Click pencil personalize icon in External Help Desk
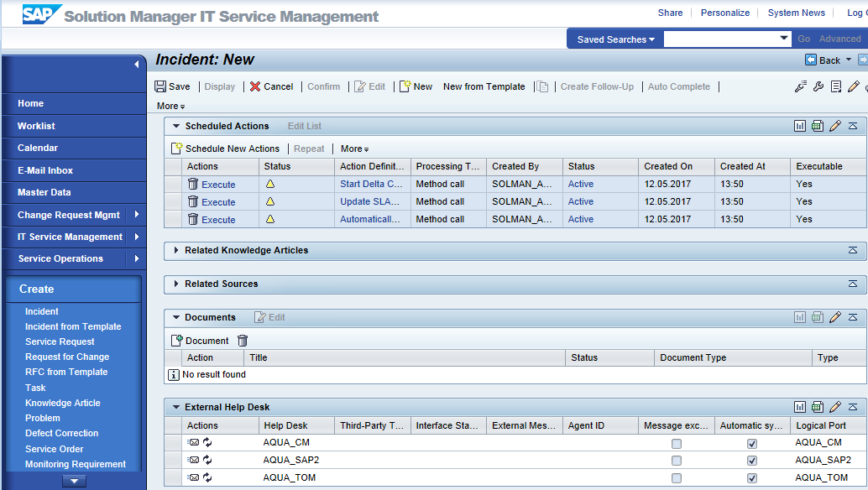The image size is (868, 490). 834,408
